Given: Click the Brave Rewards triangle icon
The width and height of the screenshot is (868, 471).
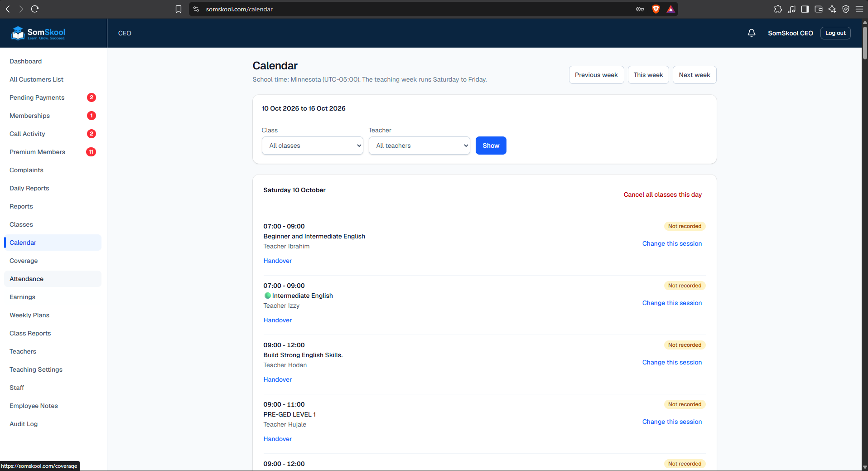Looking at the screenshot, I should click(x=670, y=9).
